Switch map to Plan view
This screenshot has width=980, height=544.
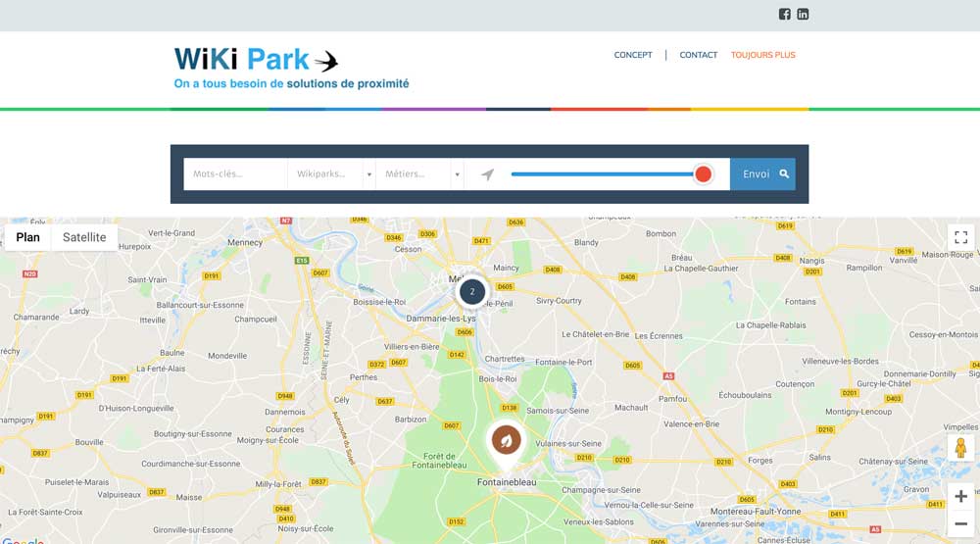(x=27, y=237)
